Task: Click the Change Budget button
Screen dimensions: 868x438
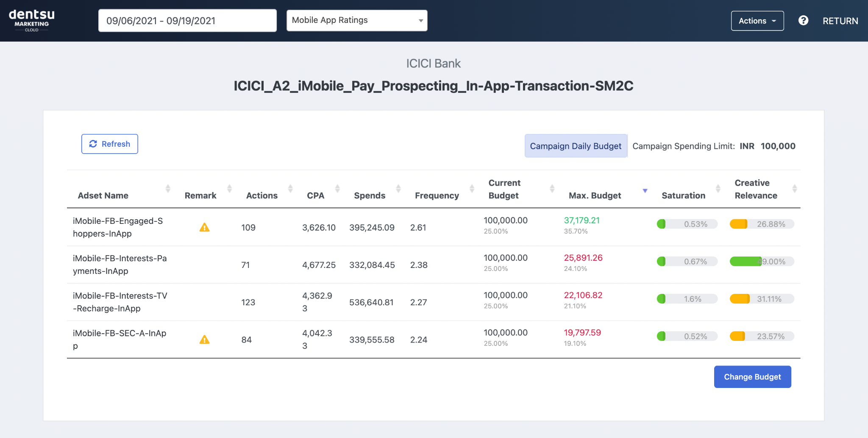Action: [752, 377]
